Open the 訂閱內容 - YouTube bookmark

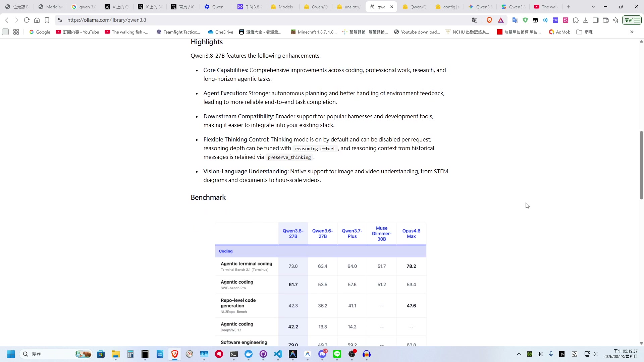click(x=77, y=32)
